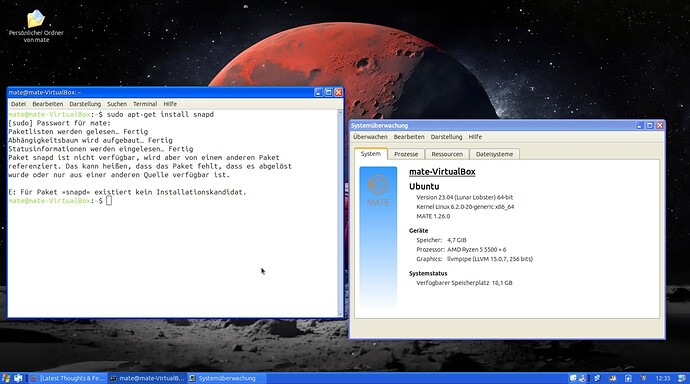690x384 pixels.
Task: Click the 'E: Für Paket »snapd«' error line
Action: (x=127, y=192)
